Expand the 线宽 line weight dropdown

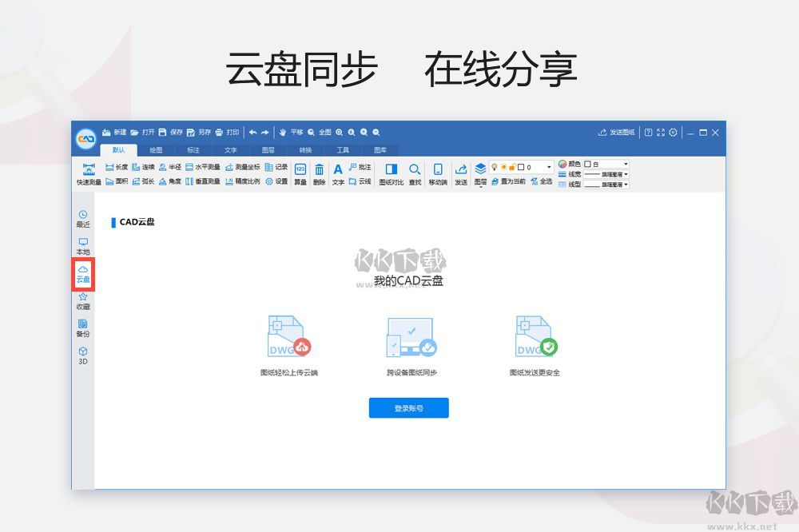click(624, 175)
